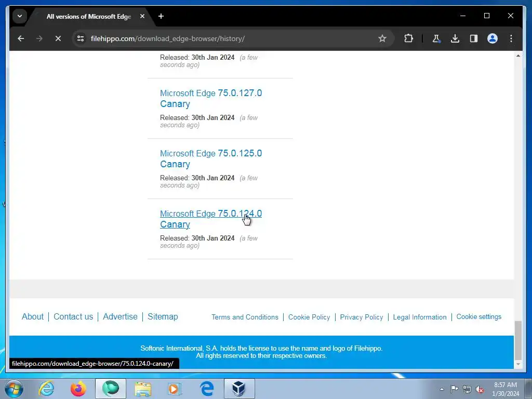Screen dimensions: 532x399
Task: Open a new tab
Action: pos(161,16)
